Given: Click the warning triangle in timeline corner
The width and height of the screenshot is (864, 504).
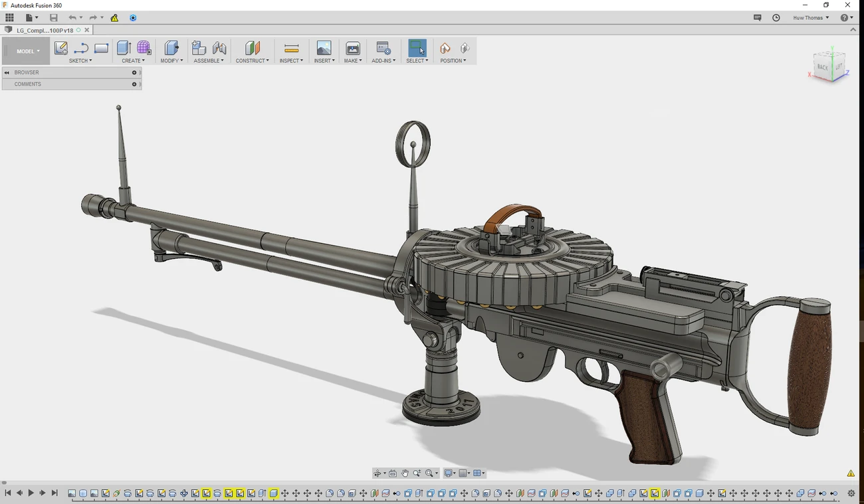Looking at the screenshot, I should point(850,473).
